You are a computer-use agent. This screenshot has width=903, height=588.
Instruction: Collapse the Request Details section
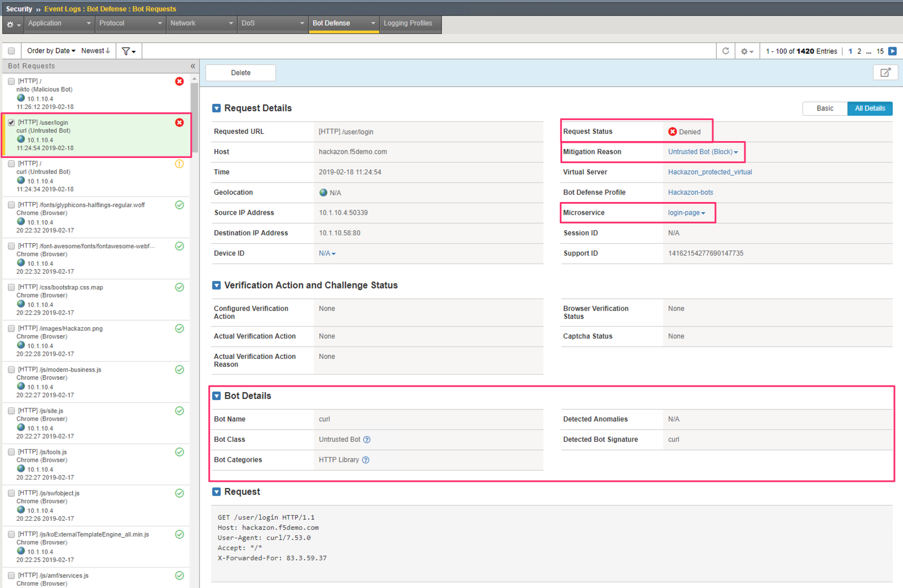coord(216,108)
